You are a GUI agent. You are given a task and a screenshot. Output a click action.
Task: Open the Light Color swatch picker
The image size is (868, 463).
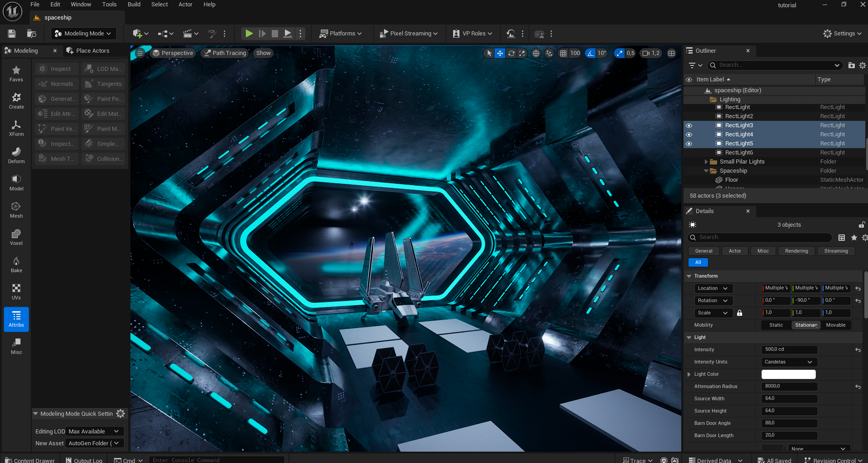(788, 374)
